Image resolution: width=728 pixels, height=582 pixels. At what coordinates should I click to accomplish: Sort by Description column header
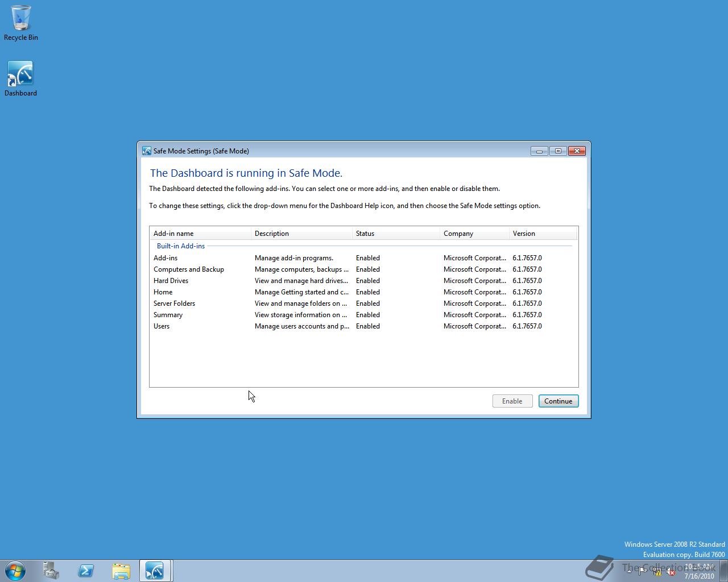point(301,234)
